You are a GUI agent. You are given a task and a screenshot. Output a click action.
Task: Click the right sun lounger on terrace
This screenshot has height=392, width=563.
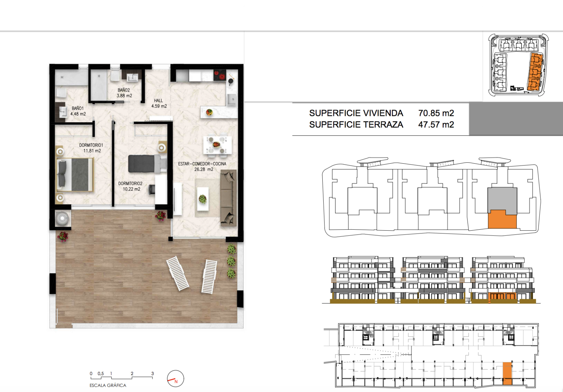pyautogui.click(x=209, y=276)
